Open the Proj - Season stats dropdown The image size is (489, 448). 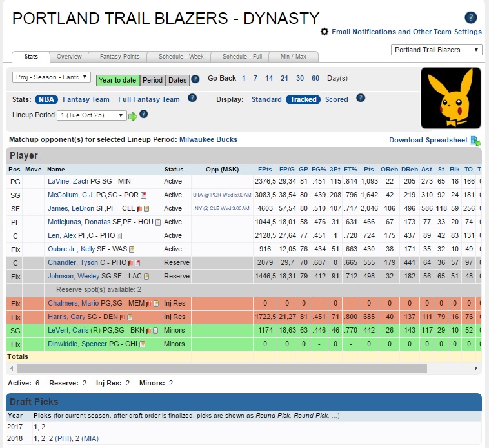(52, 77)
